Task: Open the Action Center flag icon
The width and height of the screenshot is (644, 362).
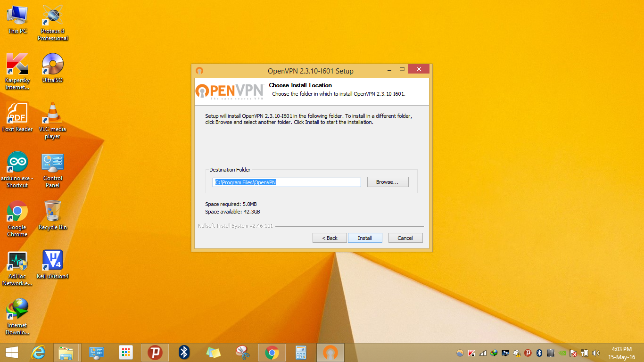Action: pyautogui.click(x=573, y=353)
